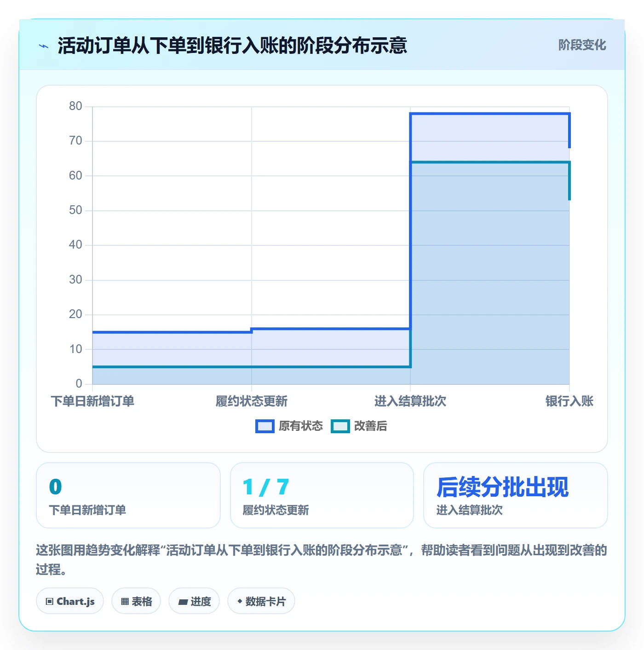Open the 1 / 7 履约状态更新 data card
This screenshot has width=644, height=650.
(322, 495)
